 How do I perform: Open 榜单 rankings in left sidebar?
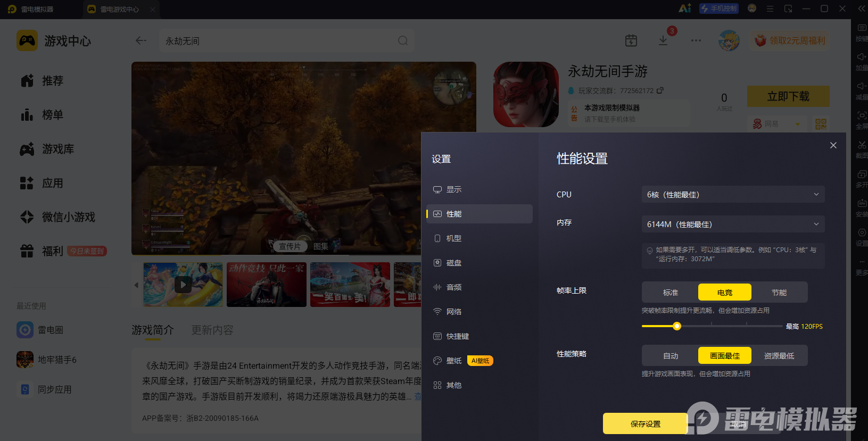(x=42, y=115)
